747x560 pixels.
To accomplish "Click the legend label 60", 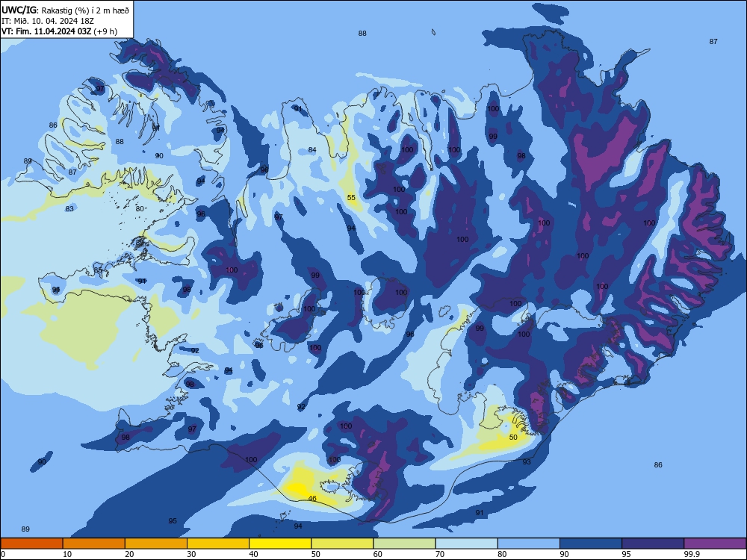I will [378, 554].
